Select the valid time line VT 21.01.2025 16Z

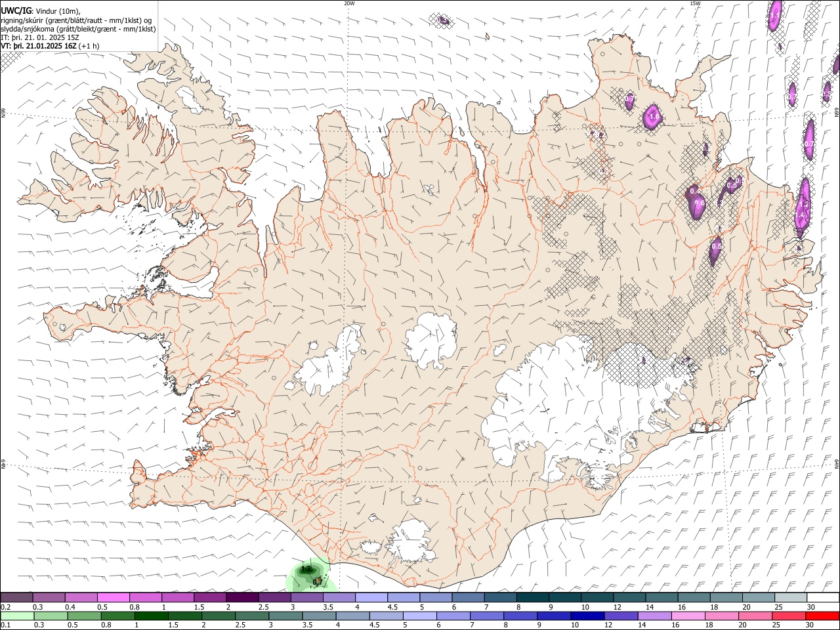click(x=50, y=46)
